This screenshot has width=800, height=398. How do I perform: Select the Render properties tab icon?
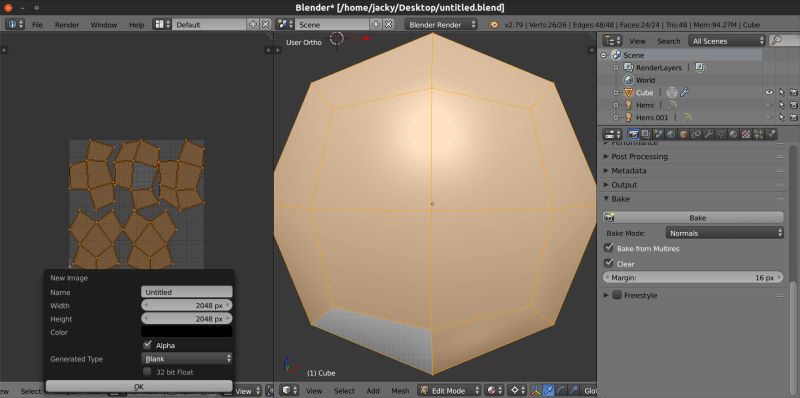(634, 134)
